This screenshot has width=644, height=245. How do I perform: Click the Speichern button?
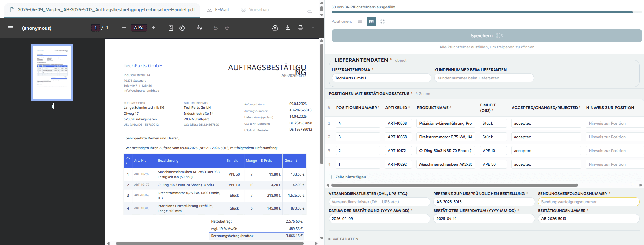[487, 35]
